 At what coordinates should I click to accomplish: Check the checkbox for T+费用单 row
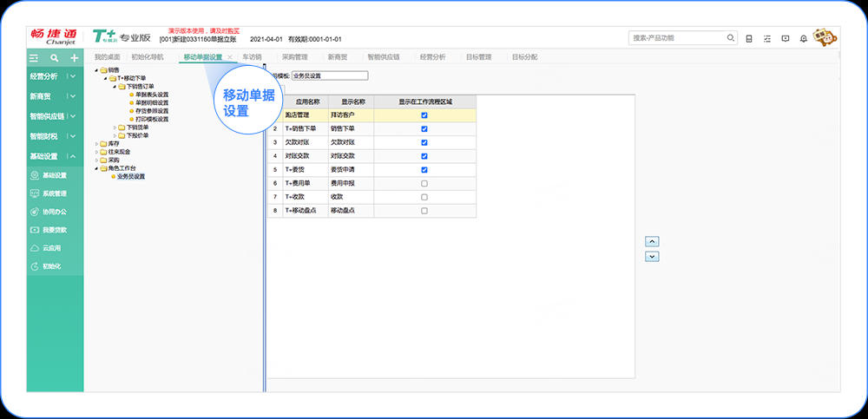[424, 183]
